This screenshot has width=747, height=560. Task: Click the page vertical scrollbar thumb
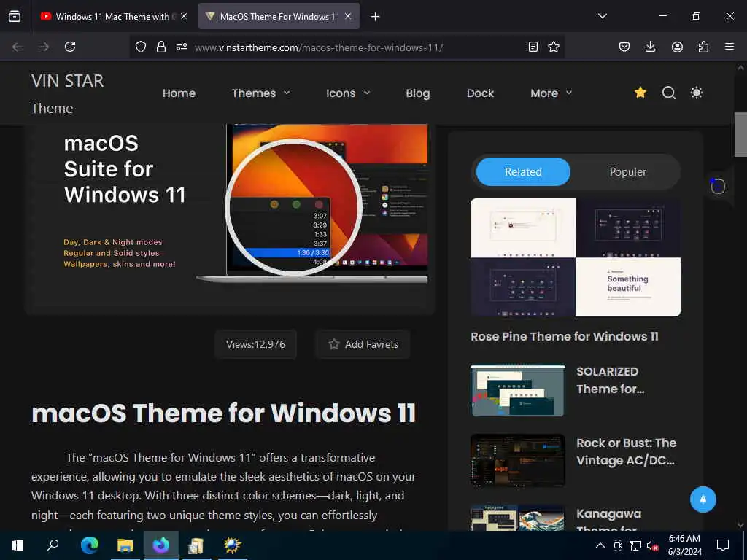[x=740, y=134]
